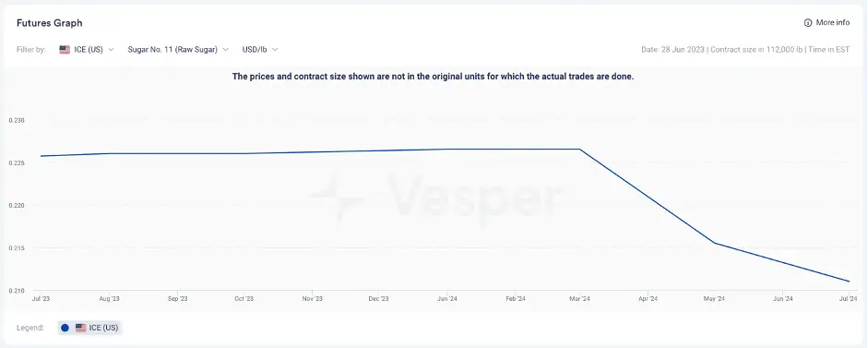Viewport: 868px width, 348px height.
Task: Click the chevron beside Sugar No. 11
Action: click(x=225, y=49)
